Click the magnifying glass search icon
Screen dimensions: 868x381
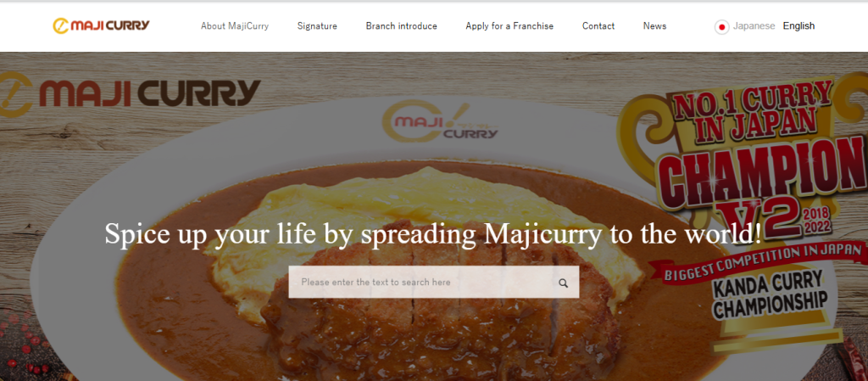pyautogui.click(x=563, y=283)
